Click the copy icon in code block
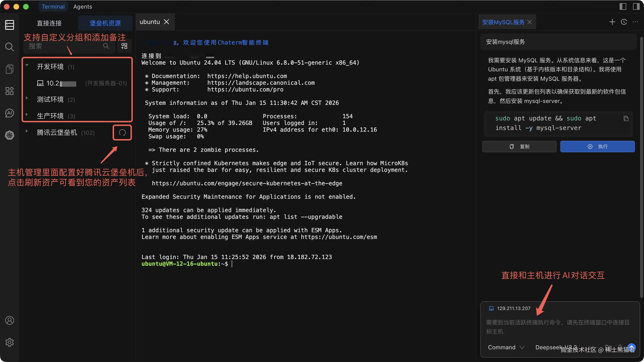This screenshot has width=644, height=362. [x=626, y=119]
